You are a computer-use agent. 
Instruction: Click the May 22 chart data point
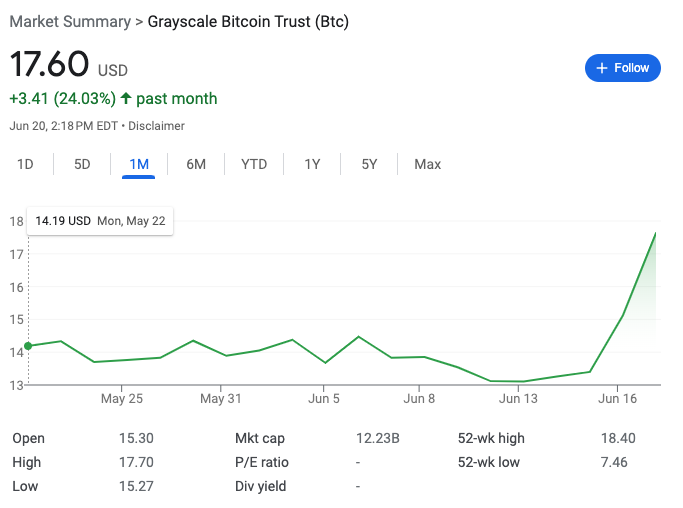pos(28,346)
